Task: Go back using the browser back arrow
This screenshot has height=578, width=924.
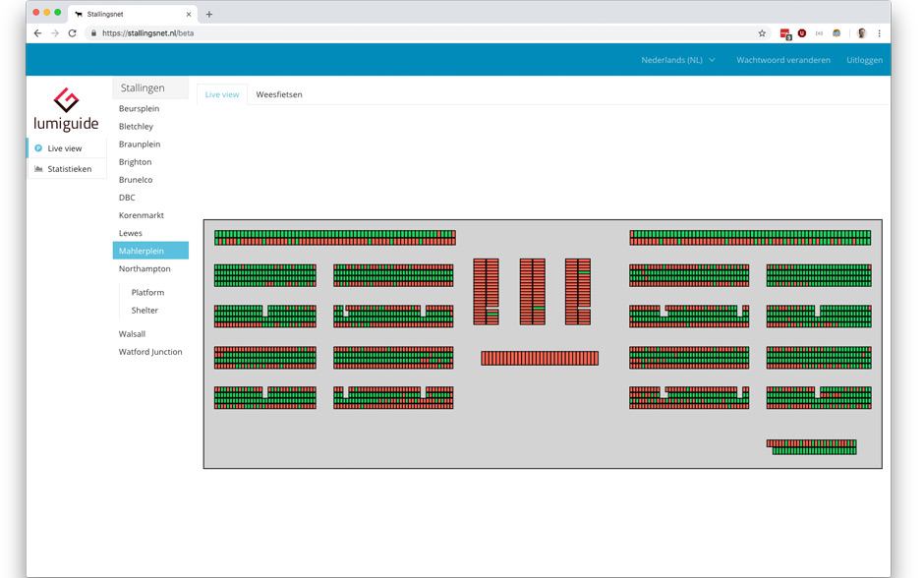Action: click(x=37, y=32)
